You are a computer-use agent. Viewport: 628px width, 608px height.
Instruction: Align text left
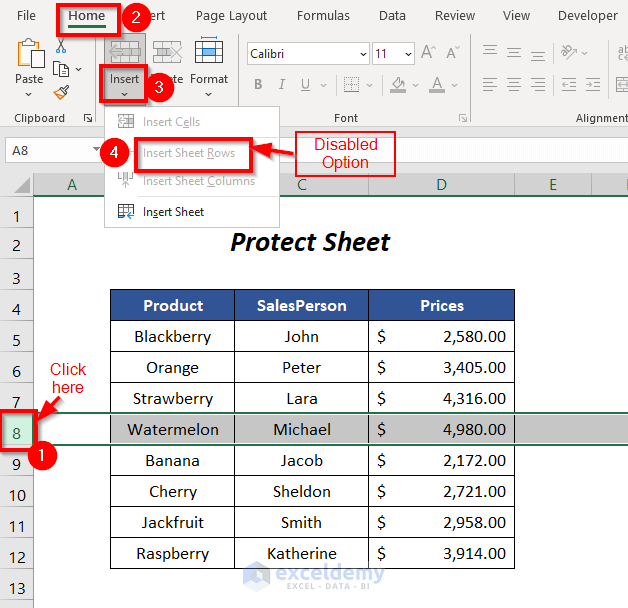pyautogui.click(x=490, y=85)
